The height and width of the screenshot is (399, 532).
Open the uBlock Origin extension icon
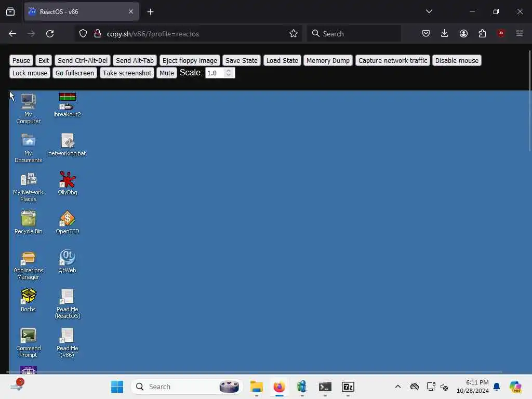click(501, 33)
